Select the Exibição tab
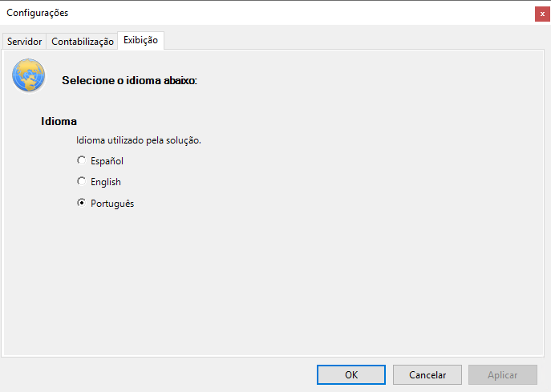 coord(141,40)
